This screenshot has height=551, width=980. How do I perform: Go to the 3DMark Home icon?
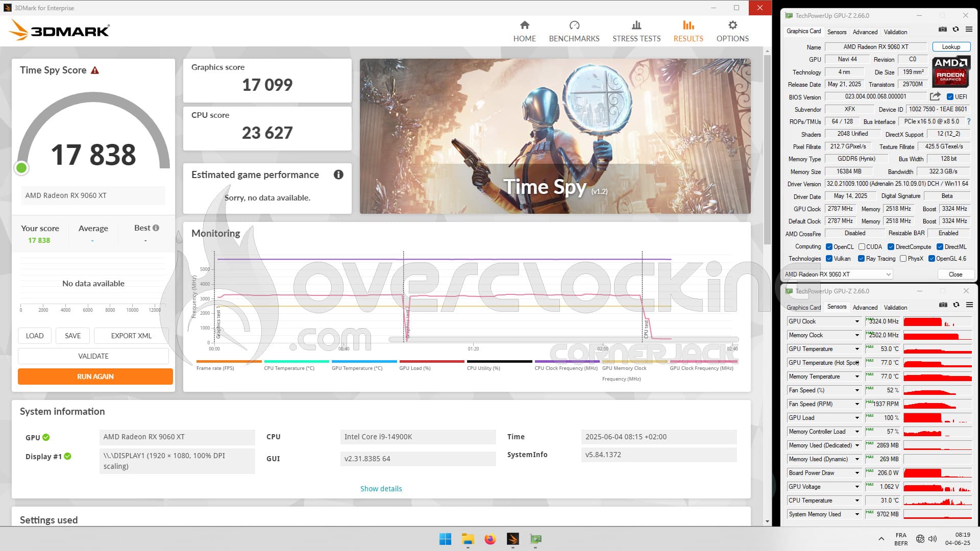click(524, 25)
